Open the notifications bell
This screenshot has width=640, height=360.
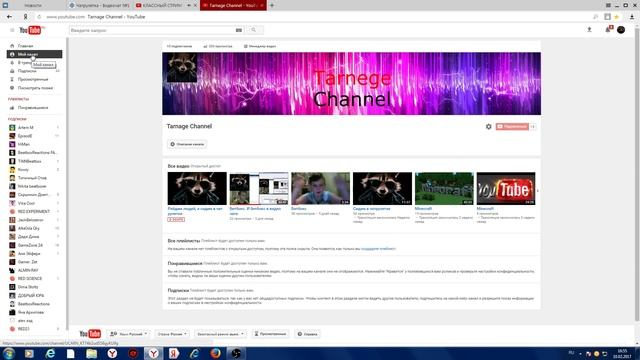point(608,30)
